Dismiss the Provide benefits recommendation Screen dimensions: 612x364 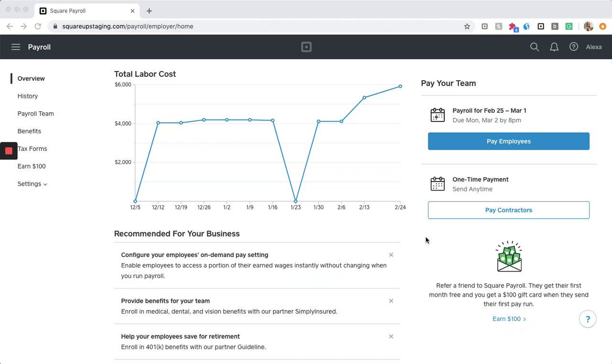[391, 301]
